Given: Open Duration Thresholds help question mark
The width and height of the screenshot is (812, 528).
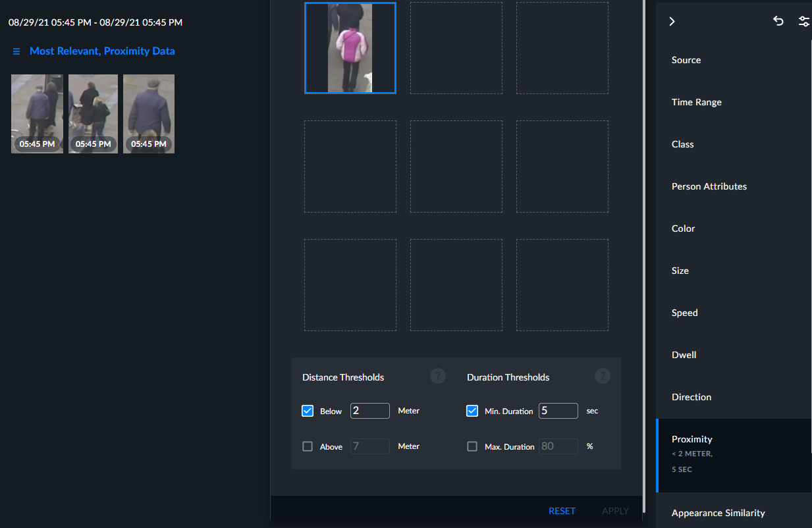Looking at the screenshot, I should 603,376.
